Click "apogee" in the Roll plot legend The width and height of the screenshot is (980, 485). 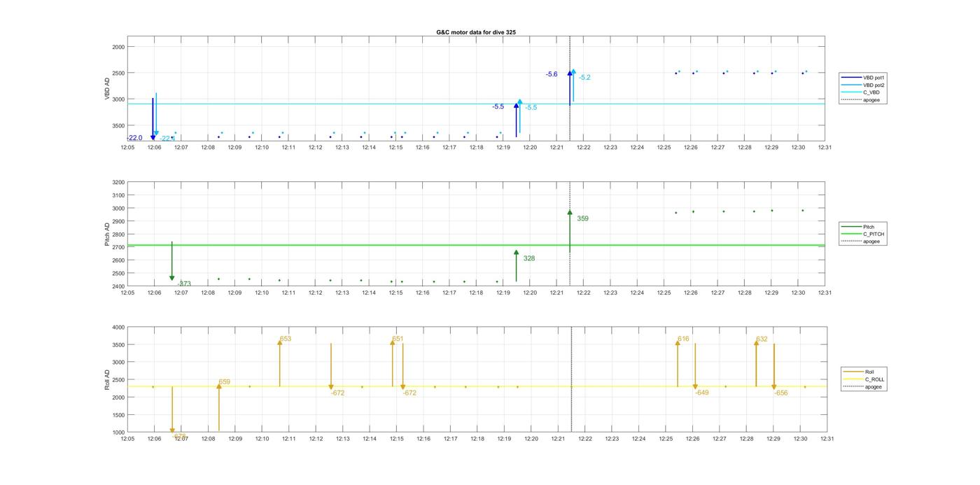tap(863, 387)
